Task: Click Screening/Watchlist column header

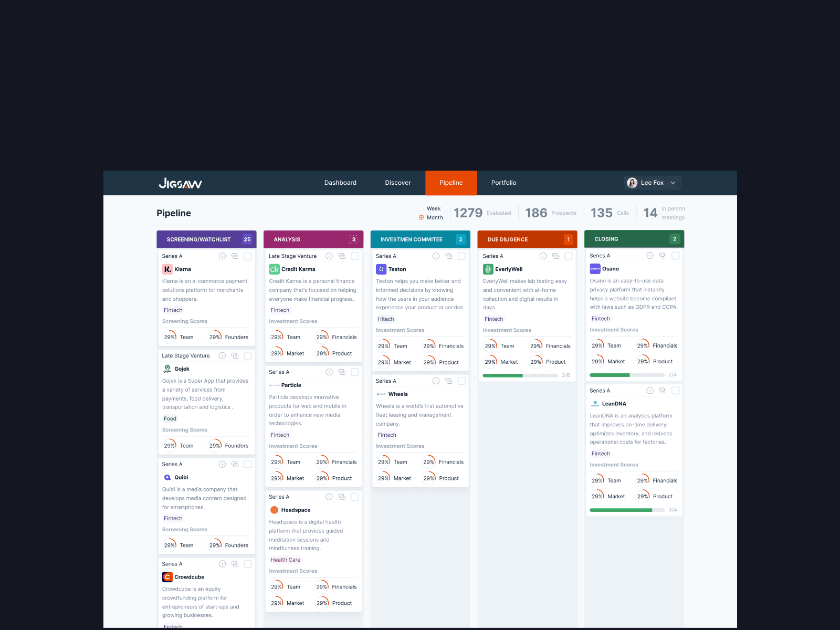Action: pyautogui.click(x=206, y=239)
